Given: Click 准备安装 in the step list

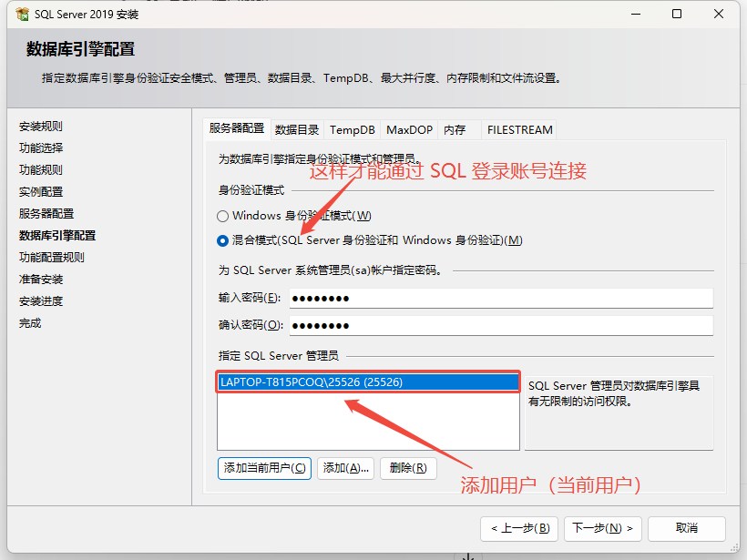Looking at the screenshot, I should 41,280.
